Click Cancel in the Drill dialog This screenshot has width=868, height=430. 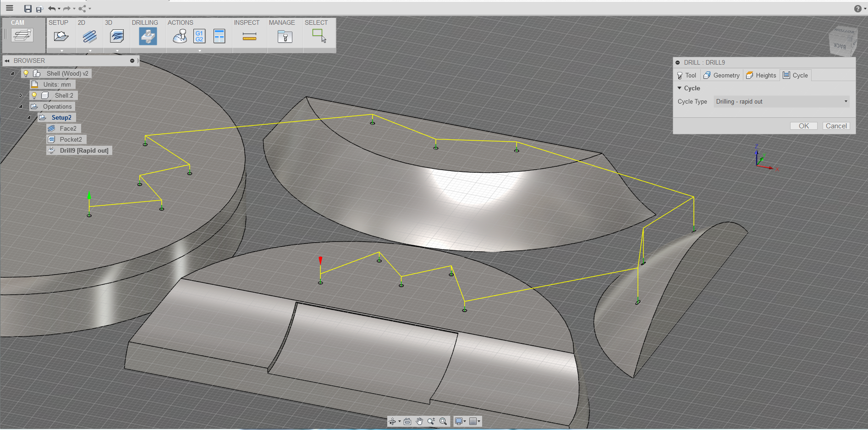[x=836, y=126]
